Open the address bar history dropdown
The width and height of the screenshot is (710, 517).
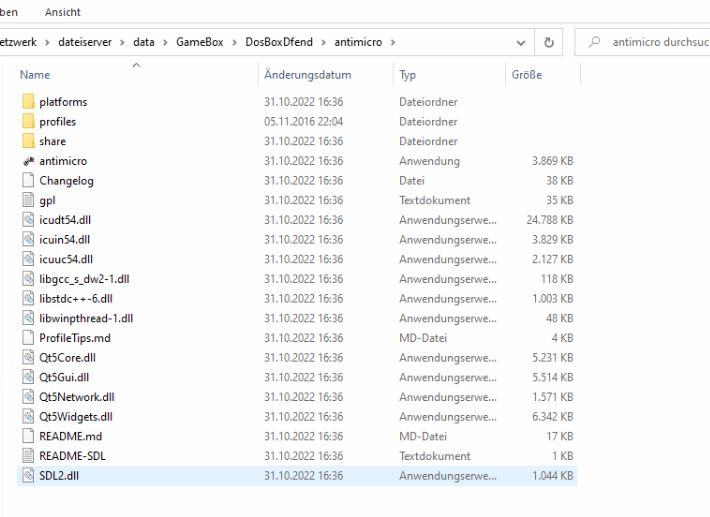pos(521,42)
